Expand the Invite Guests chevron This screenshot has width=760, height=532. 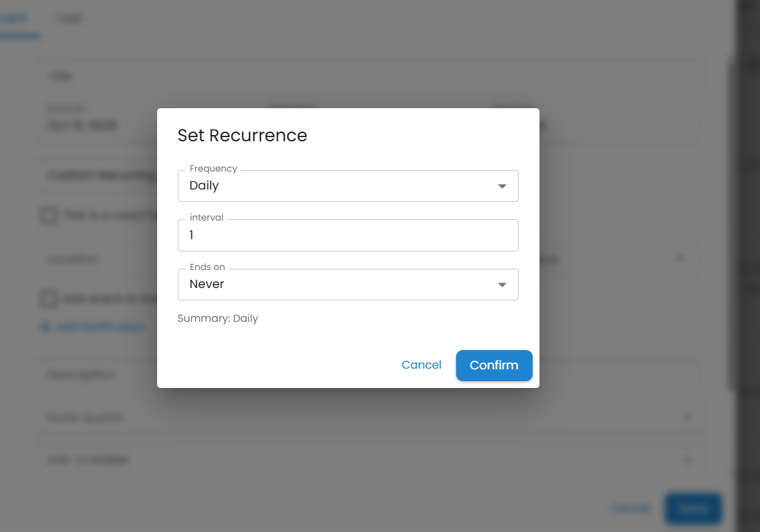point(686,418)
